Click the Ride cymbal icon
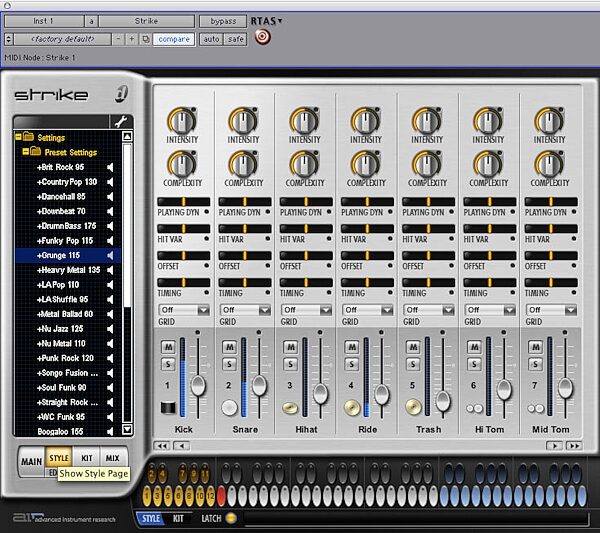 pyautogui.click(x=352, y=407)
